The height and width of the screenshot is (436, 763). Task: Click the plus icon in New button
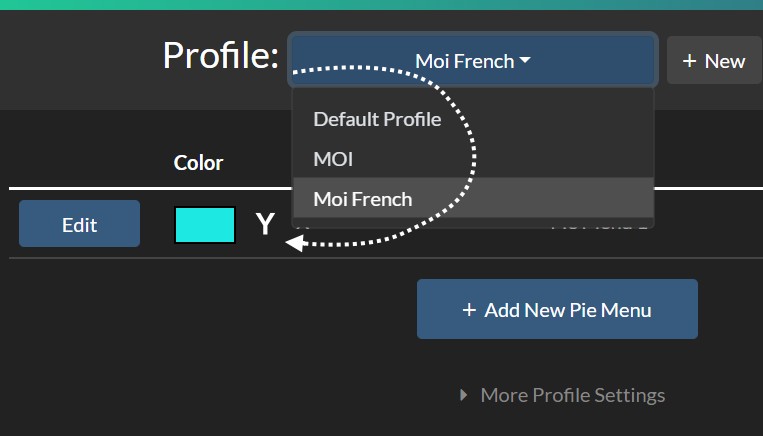[x=689, y=61]
